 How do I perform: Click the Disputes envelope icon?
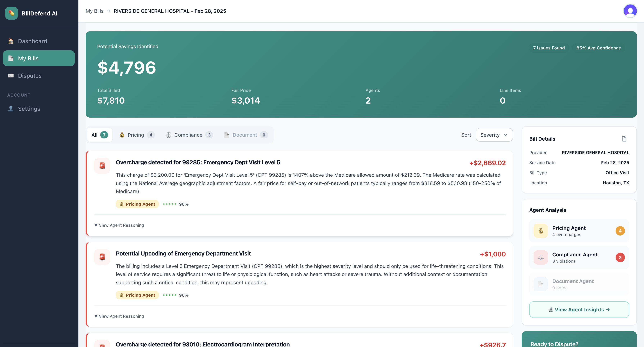11,76
